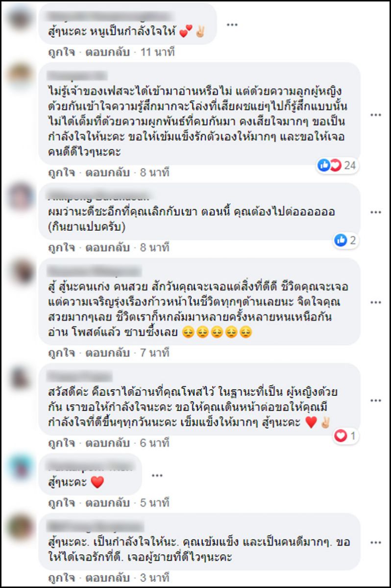The width and height of the screenshot is (391, 588).
Task: Click the heart reaction badge showing 1
Action: point(346,436)
